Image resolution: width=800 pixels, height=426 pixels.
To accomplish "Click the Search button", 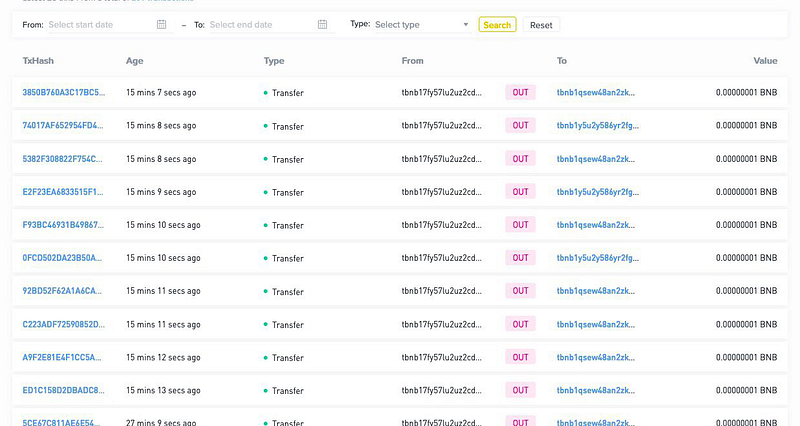I will (497, 25).
